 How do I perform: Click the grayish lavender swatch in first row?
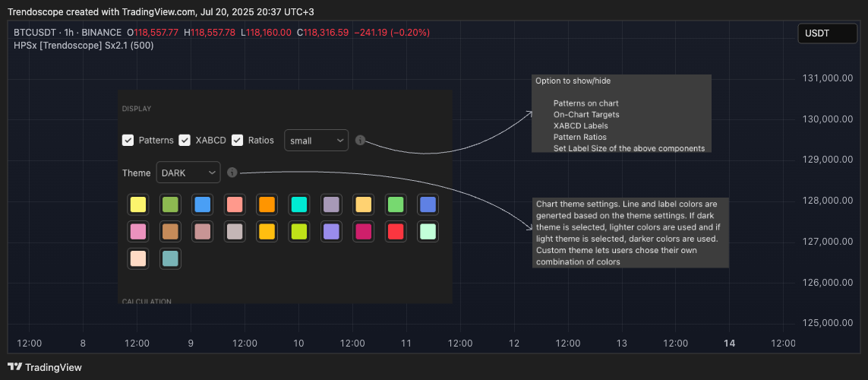pos(331,204)
